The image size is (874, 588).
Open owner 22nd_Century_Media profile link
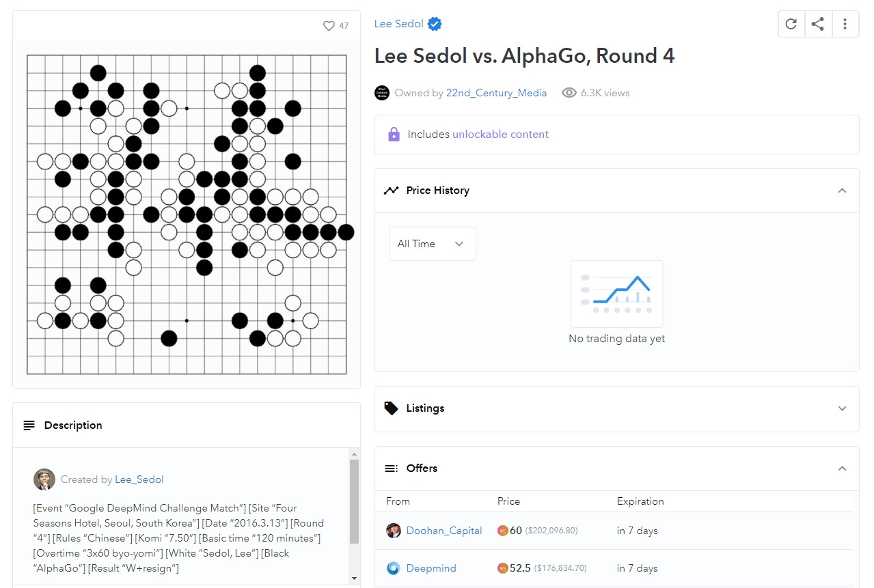point(496,93)
